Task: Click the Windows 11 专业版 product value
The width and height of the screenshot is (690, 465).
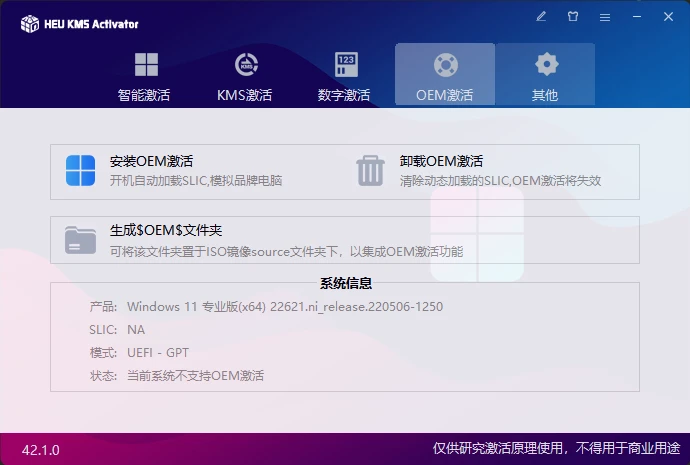Action: pos(285,307)
